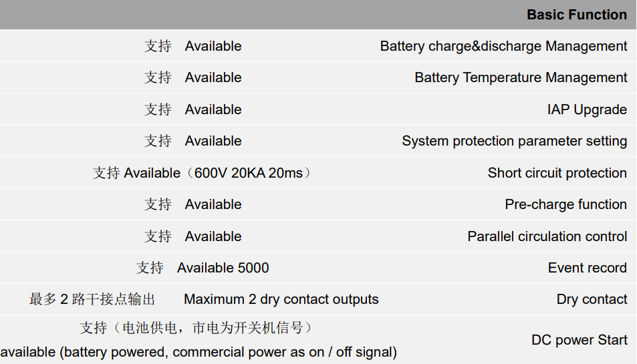Select the Available 5000 value
The image size is (637, 364).
point(223,268)
